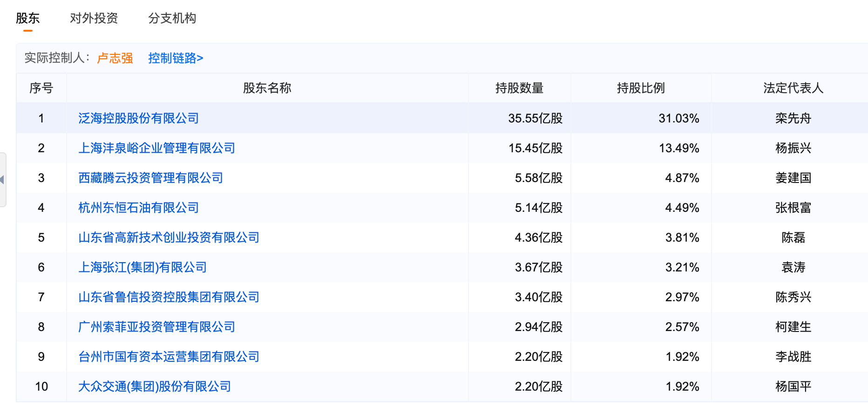Open shareholder 广州索菲亚投资管理有限公司
868x406 pixels.
pyautogui.click(x=157, y=327)
